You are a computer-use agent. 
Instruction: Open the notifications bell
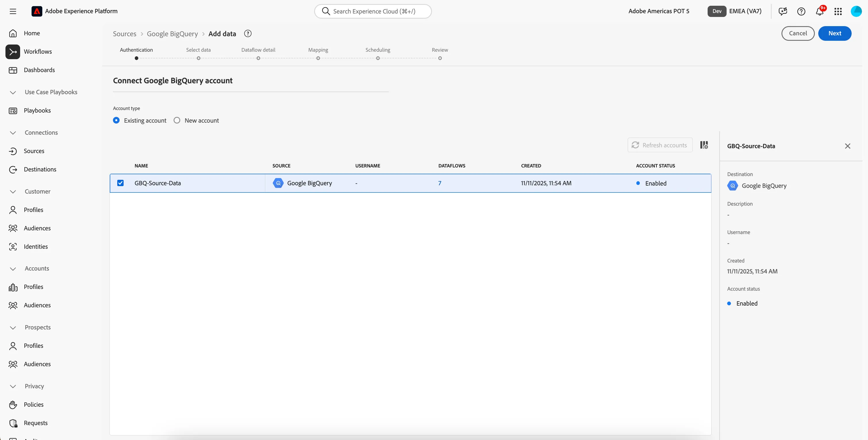pos(820,11)
